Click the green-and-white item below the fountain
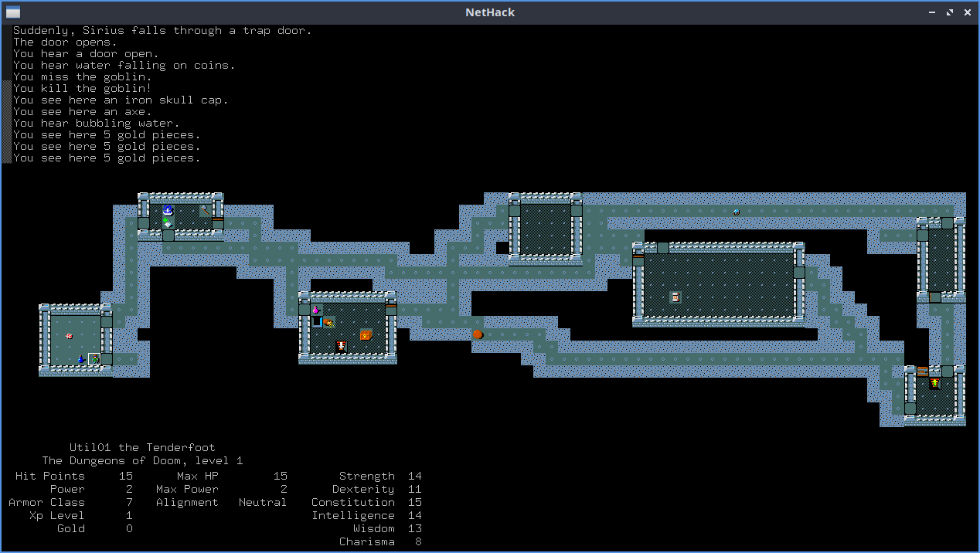Screen dimensions: 980x553 point(168,223)
